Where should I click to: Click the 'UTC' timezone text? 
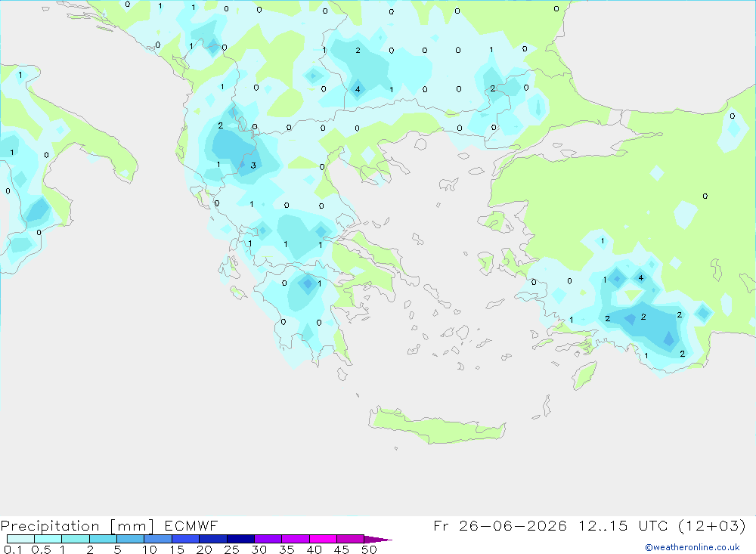(654, 525)
